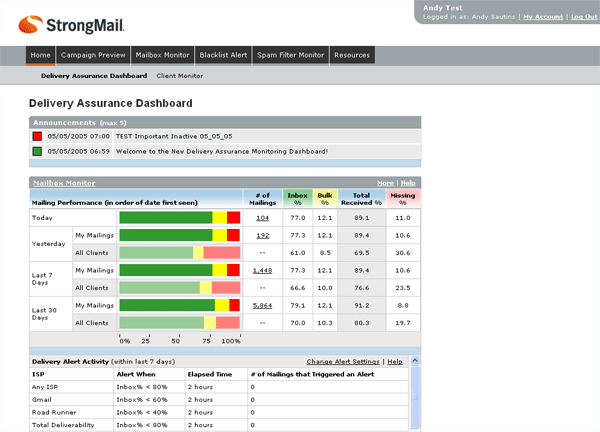Select the Resources tab
The width and height of the screenshot is (600, 432).
[352, 55]
